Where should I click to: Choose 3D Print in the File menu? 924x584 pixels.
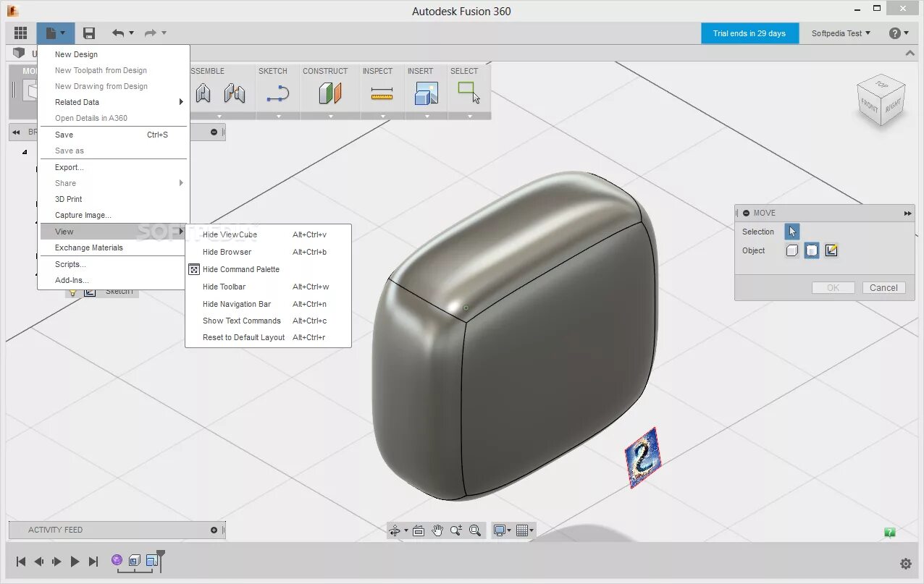click(x=114, y=199)
